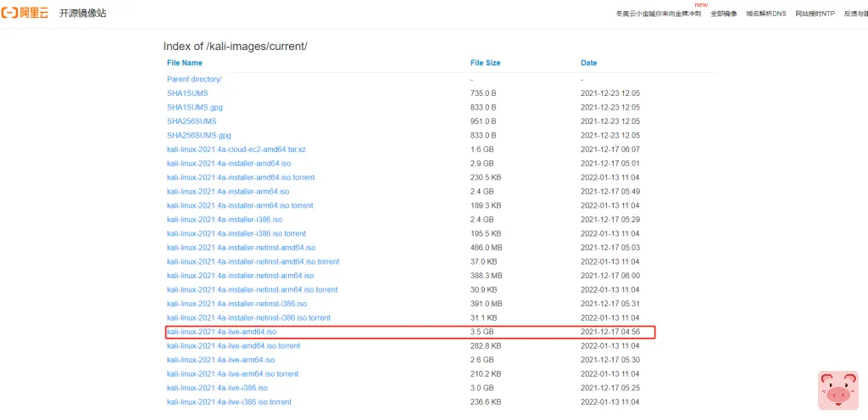Open kali-linux-2021.4a-installer-arm64.iso.torrent link

click(x=240, y=205)
